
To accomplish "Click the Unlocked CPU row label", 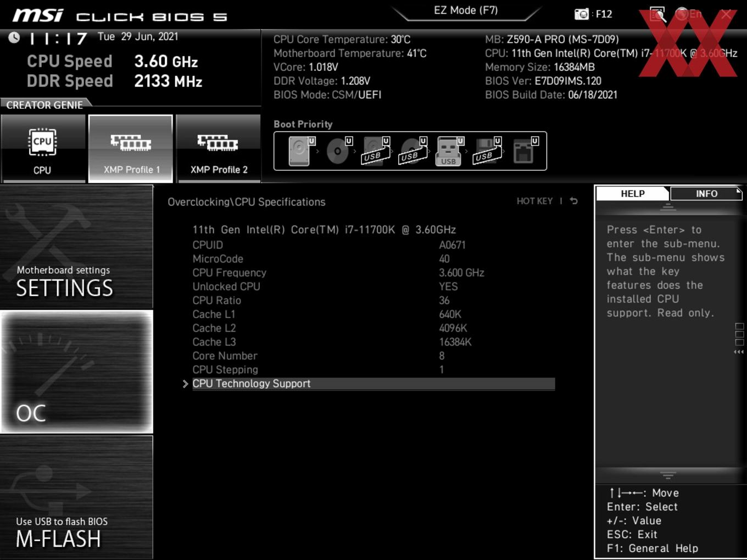I will point(226,287).
